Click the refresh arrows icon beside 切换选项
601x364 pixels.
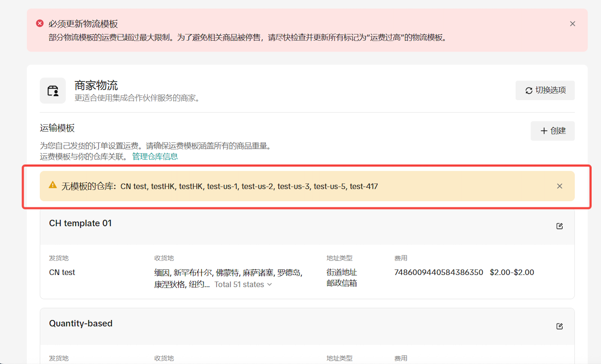pos(528,91)
